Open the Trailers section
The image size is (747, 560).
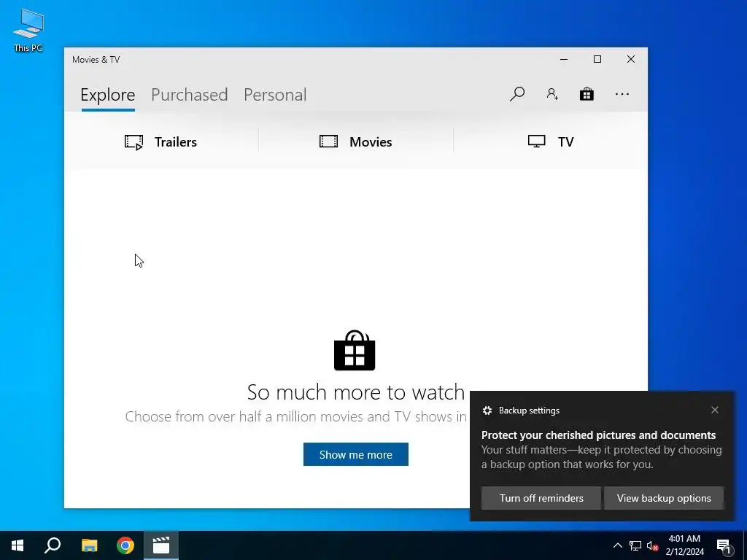point(160,142)
